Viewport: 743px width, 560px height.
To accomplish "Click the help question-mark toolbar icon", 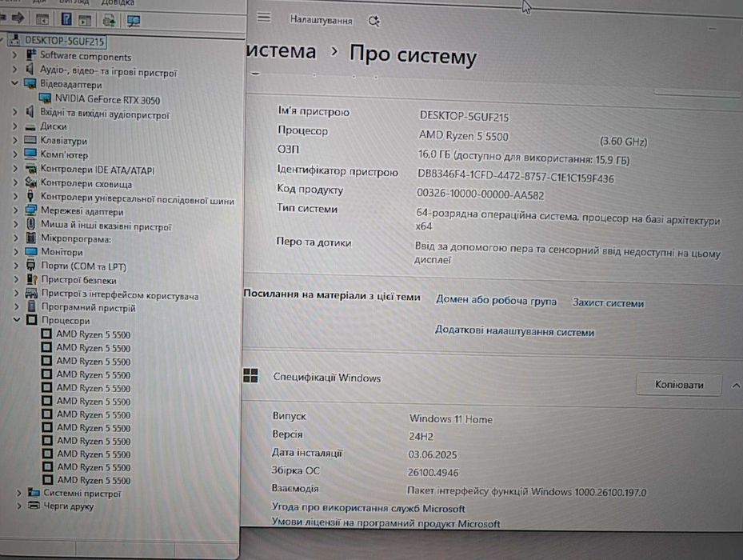I will pos(66,19).
